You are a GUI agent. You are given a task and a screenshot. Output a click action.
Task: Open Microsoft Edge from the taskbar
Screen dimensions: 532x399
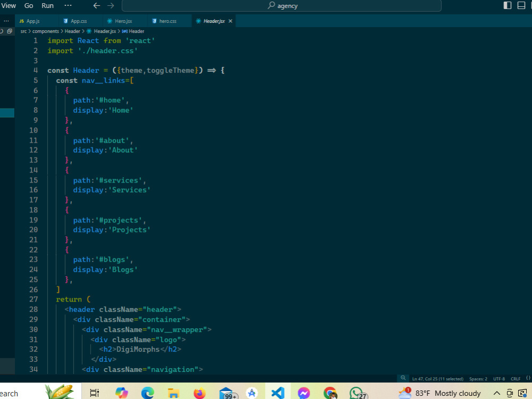click(x=147, y=393)
